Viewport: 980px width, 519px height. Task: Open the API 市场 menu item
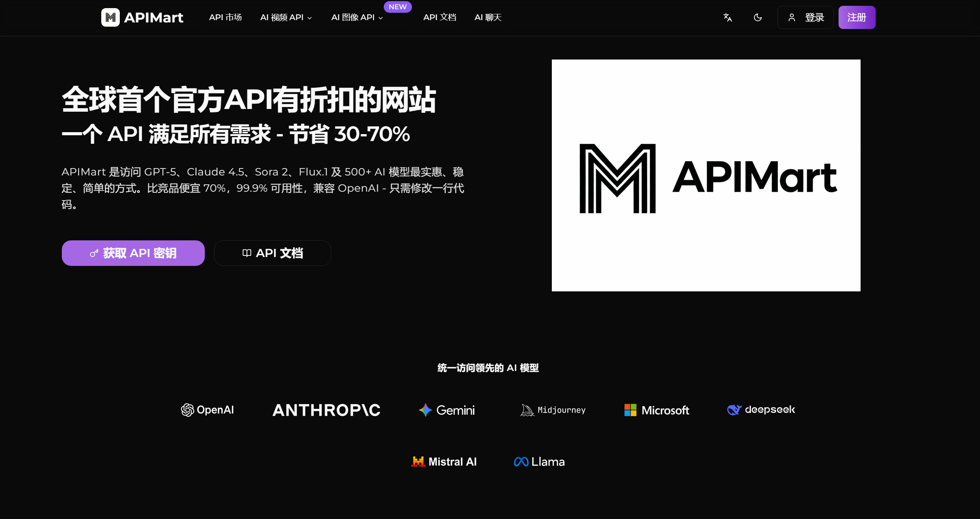click(225, 17)
